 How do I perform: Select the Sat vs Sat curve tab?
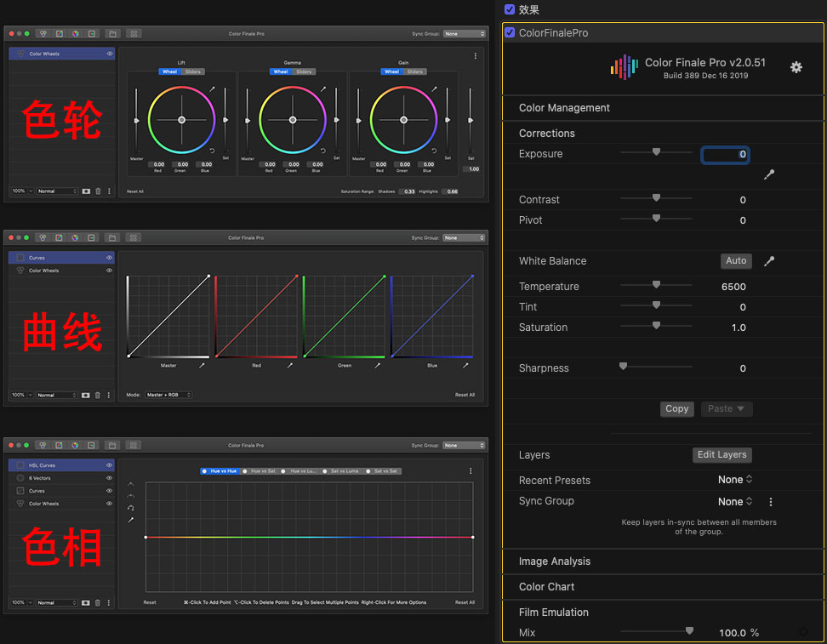383,471
